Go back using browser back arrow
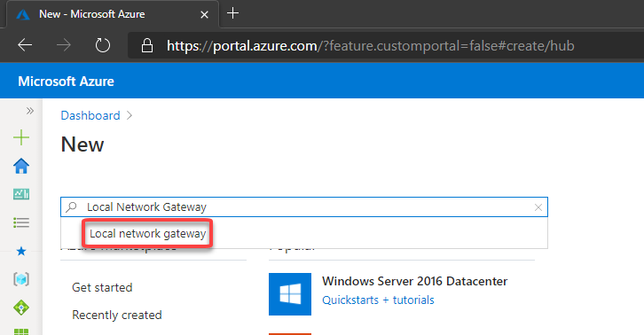Screen dimensions: 644x335 [25, 45]
